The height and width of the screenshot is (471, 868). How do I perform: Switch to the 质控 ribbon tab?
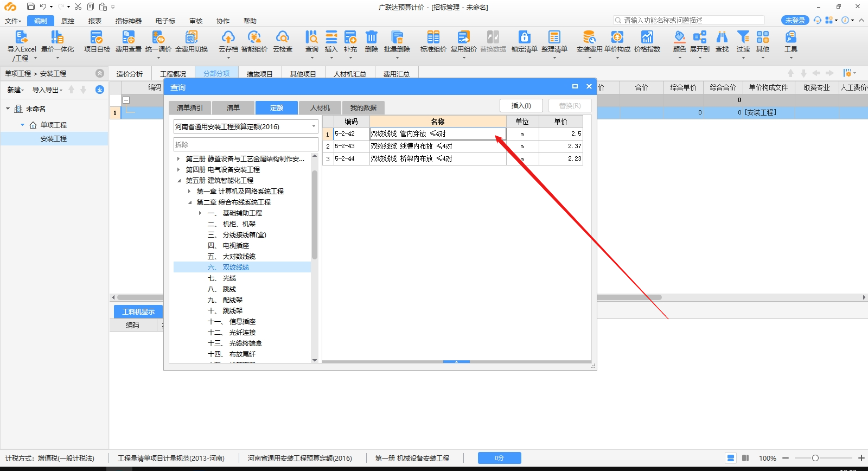pos(68,21)
